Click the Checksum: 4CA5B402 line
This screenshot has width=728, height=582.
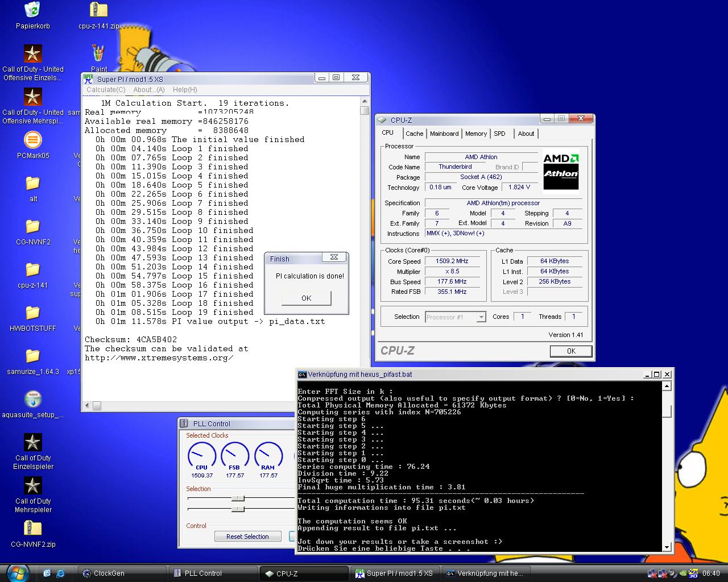click(131, 339)
